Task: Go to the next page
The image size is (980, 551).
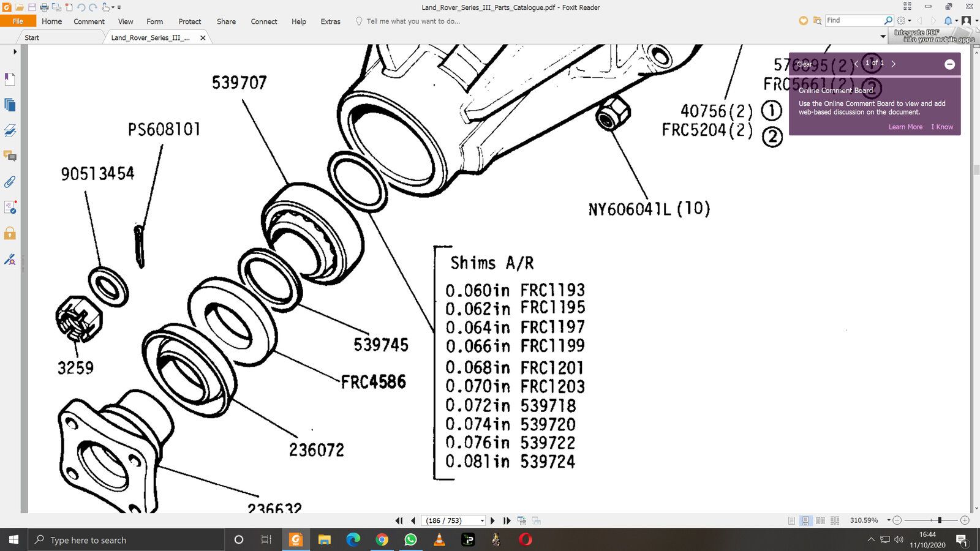Action: click(492, 520)
